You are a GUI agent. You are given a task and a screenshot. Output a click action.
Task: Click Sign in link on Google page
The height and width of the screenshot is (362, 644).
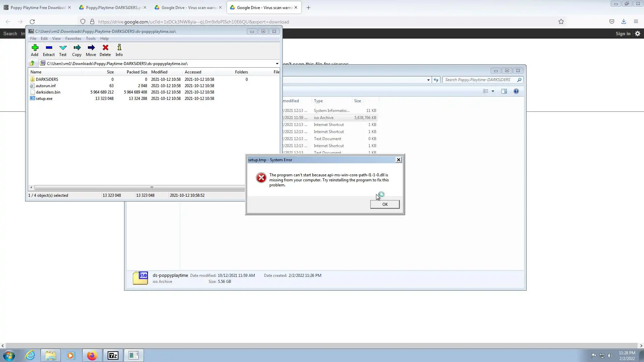(623, 34)
